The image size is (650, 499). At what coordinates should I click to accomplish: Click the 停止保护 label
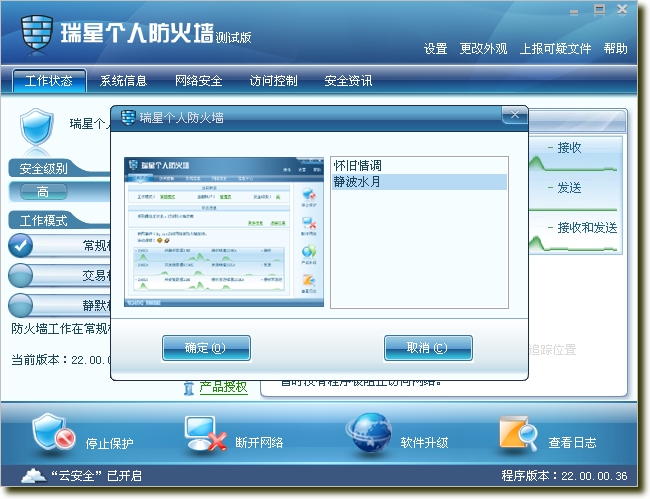point(109,443)
